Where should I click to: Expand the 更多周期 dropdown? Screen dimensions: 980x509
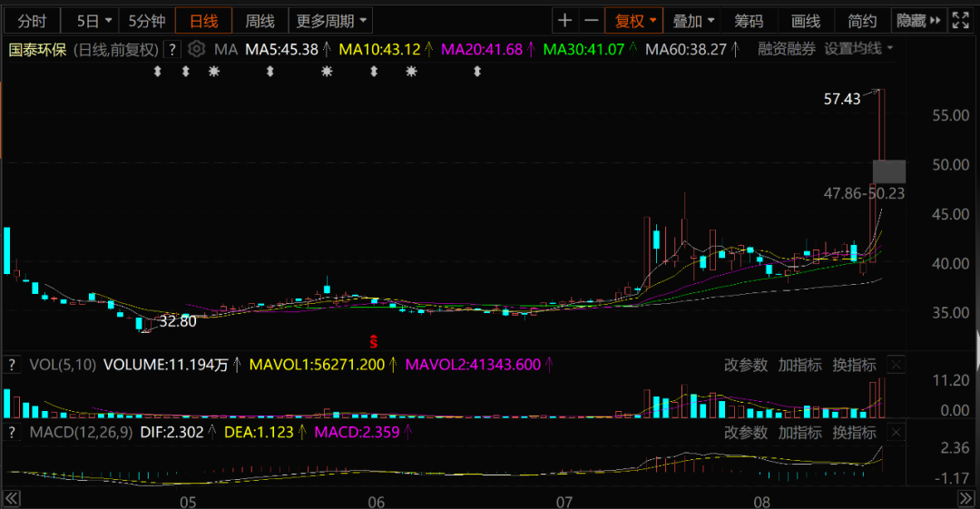pos(330,21)
